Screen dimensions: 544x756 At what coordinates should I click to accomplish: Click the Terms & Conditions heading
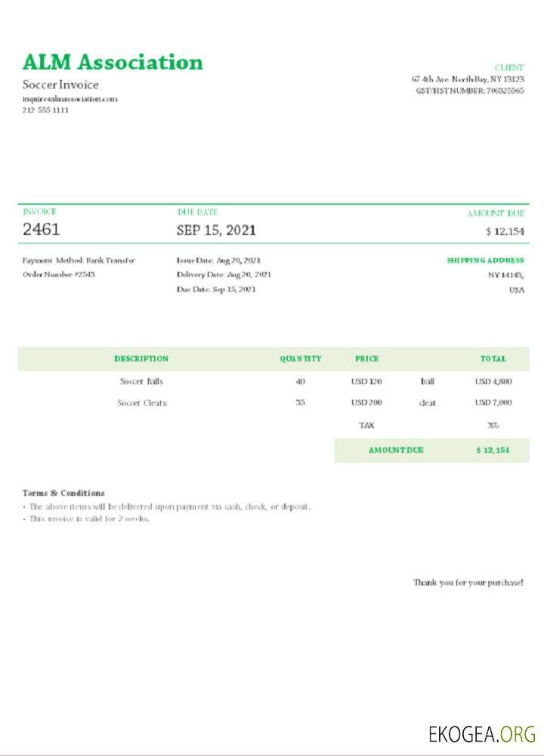[63, 493]
